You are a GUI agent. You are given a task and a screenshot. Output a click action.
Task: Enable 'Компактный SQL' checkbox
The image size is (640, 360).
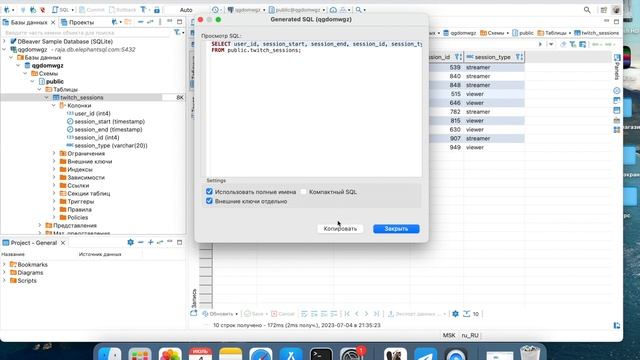click(x=303, y=191)
